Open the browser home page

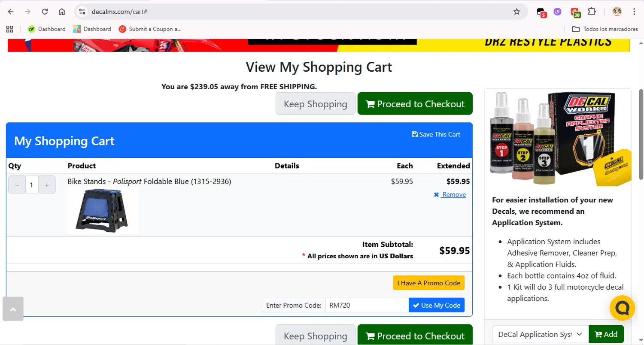tap(62, 12)
